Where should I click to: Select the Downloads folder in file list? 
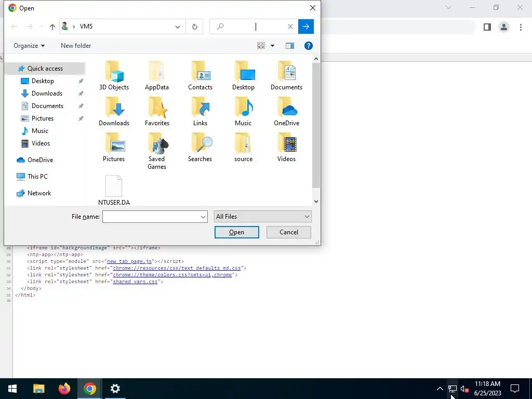coord(114,112)
